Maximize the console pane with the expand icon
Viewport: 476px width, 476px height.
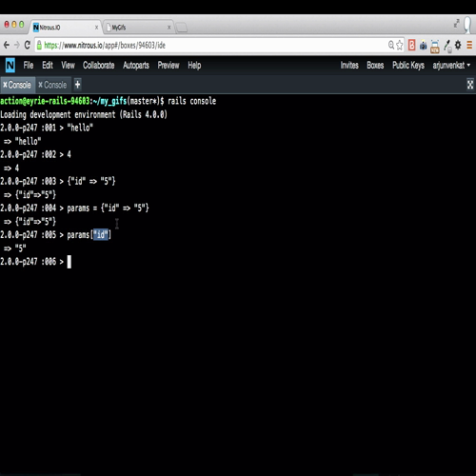(470, 85)
